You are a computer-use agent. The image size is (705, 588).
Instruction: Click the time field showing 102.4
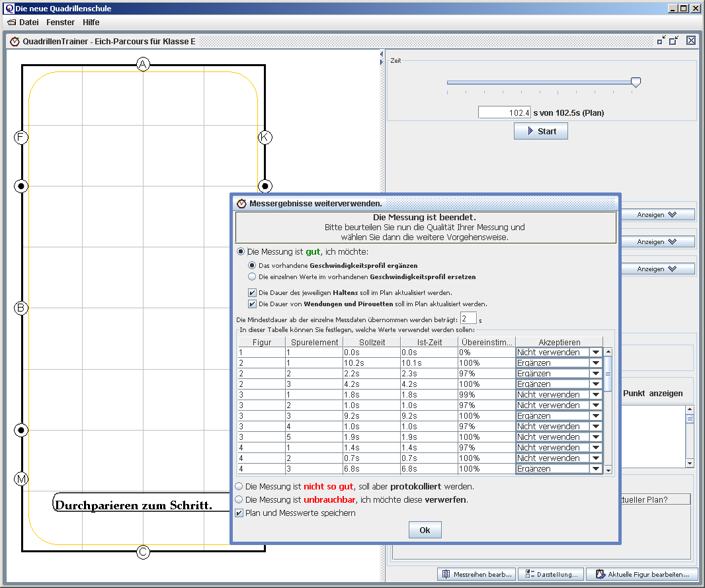[x=505, y=112]
